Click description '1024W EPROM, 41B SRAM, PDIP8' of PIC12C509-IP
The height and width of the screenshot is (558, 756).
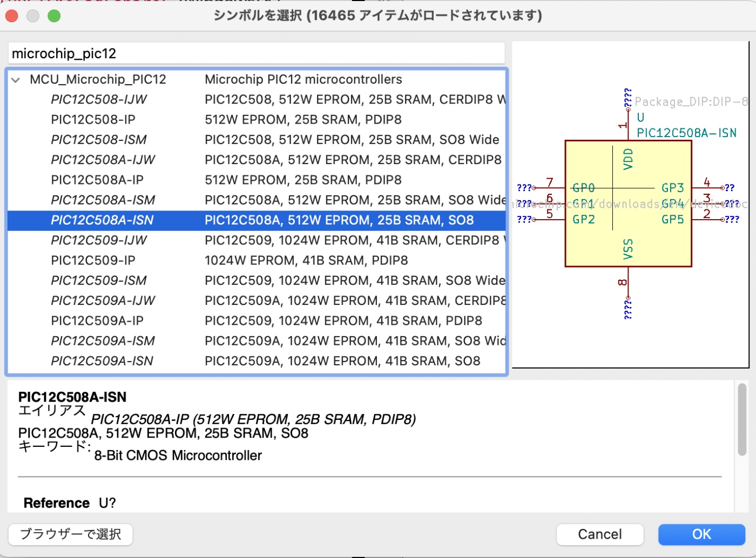(x=306, y=260)
